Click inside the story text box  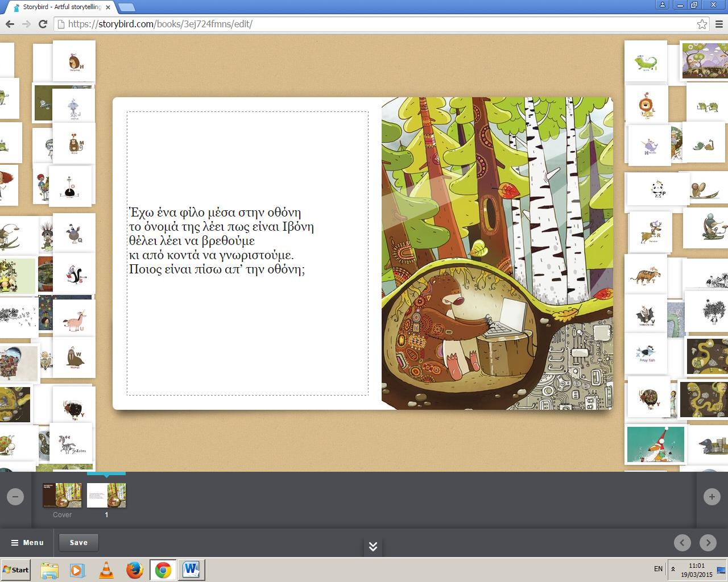247,253
